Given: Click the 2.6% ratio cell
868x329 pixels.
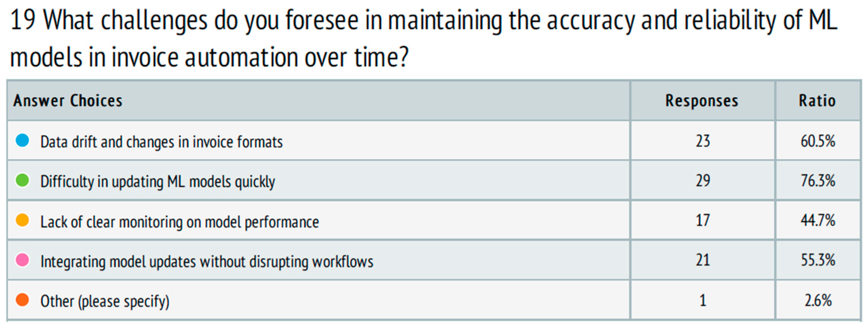Looking at the screenshot, I should tap(818, 300).
